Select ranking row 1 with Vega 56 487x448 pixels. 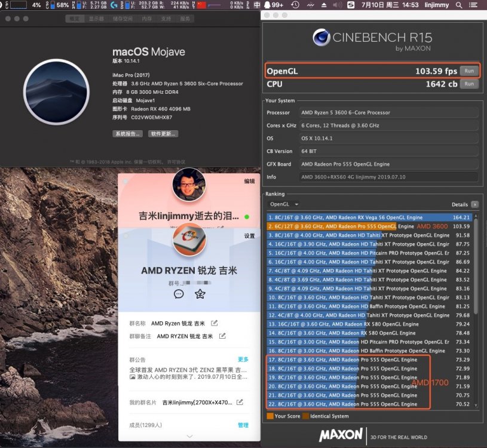pos(369,217)
